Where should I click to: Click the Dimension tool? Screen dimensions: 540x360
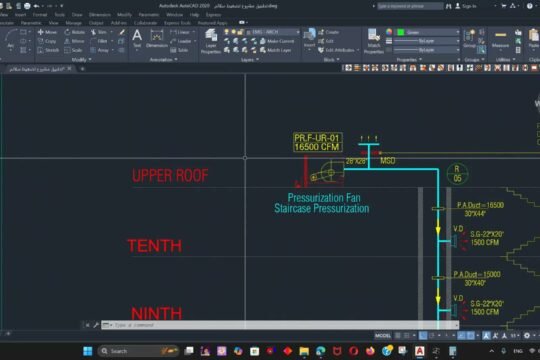click(x=157, y=38)
